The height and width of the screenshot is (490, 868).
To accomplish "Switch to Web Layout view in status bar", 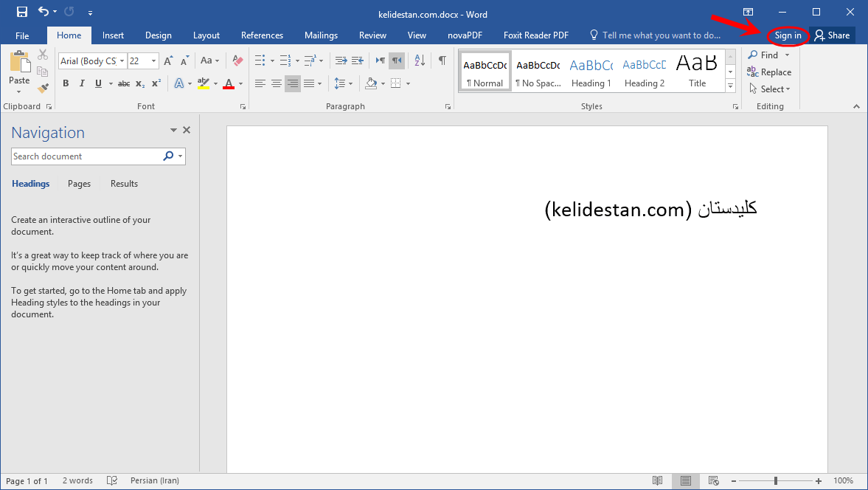I will 714,480.
